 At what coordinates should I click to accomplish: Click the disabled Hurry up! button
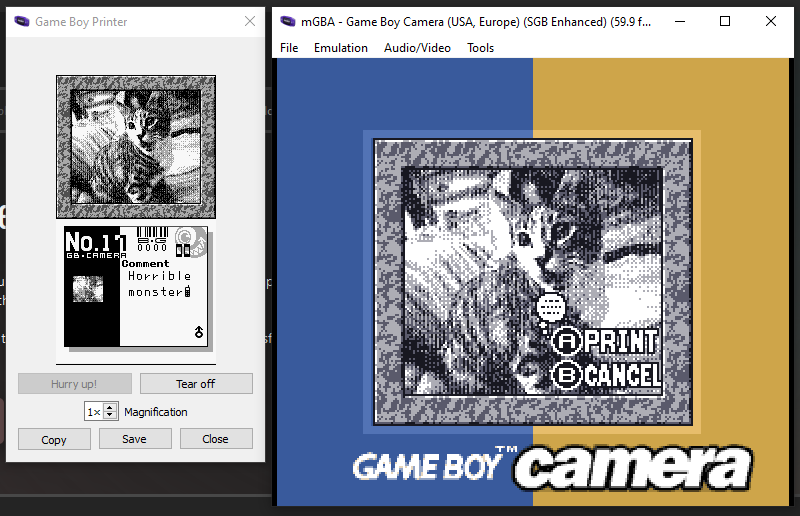point(74,384)
